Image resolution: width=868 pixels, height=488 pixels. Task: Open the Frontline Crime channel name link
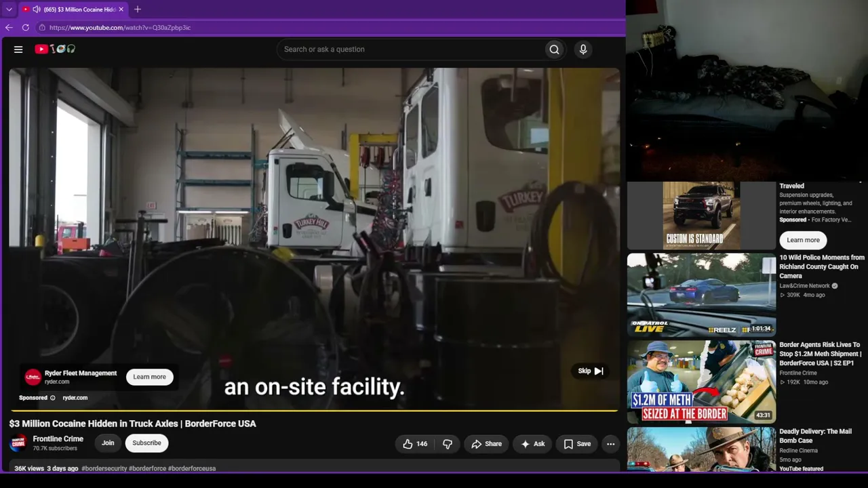pos(58,439)
